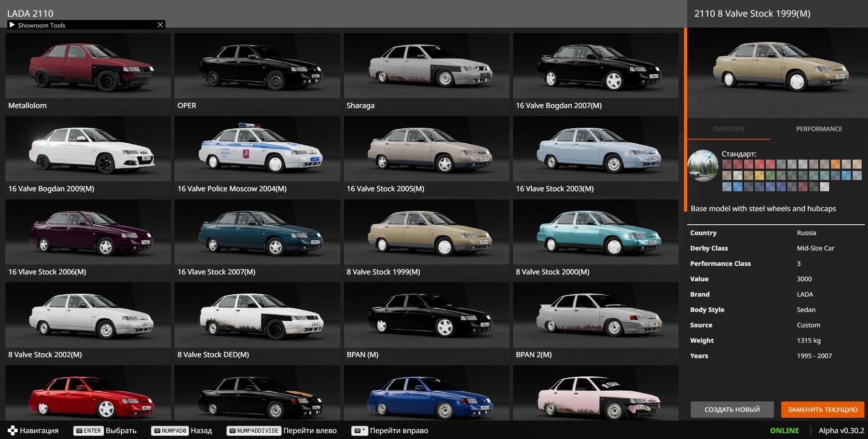Select the green paint color swatch

coord(770,176)
